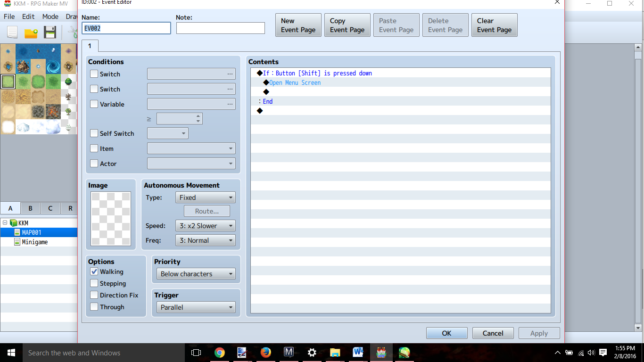Pick the highlighted grass tile in palette
644x362 pixels.
[8, 82]
